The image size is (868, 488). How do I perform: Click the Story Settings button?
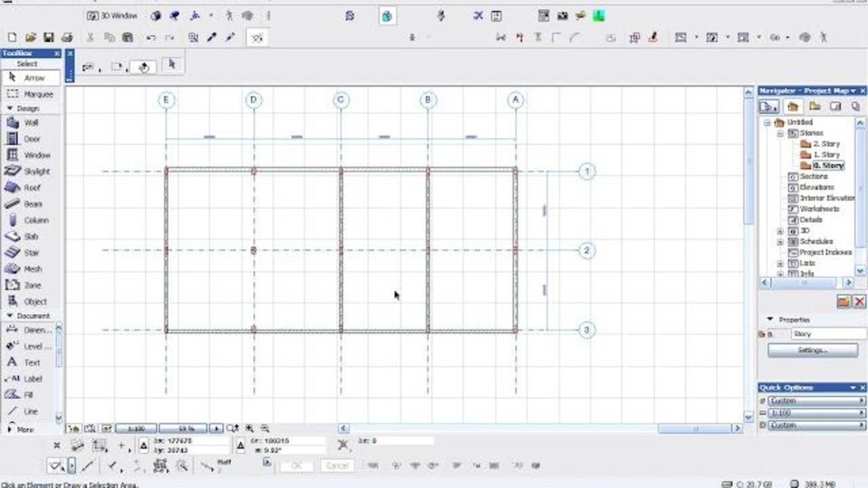click(x=812, y=350)
